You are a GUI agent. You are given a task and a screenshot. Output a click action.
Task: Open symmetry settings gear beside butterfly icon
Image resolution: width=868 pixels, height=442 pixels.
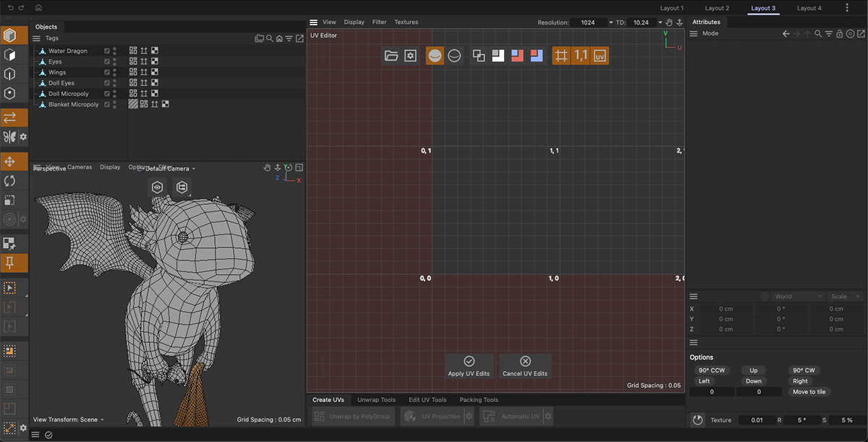[23, 137]
